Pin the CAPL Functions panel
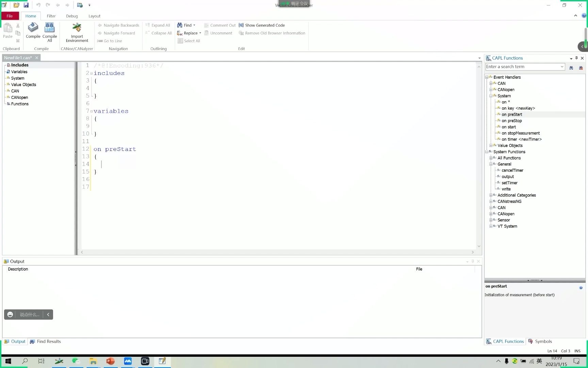The image size is (588, 368). [x=576, y=58]
